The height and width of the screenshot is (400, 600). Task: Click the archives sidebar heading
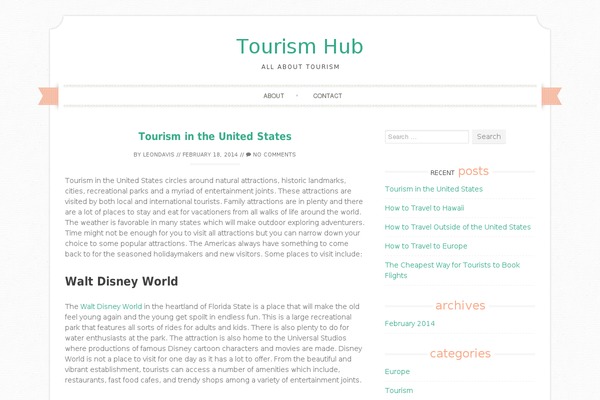click(460, 305)
